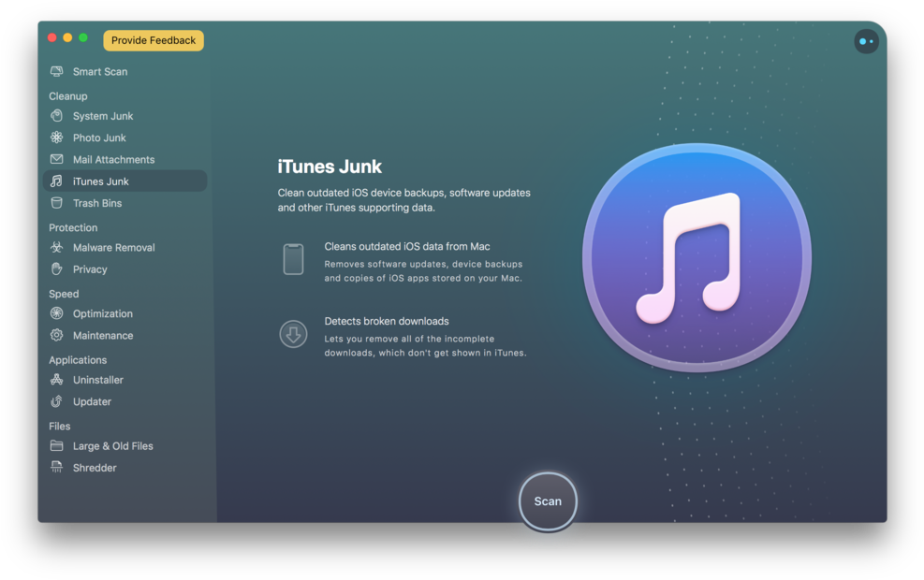
Task: Click the System Junk sidebar icon
Action: coord(56,115)
